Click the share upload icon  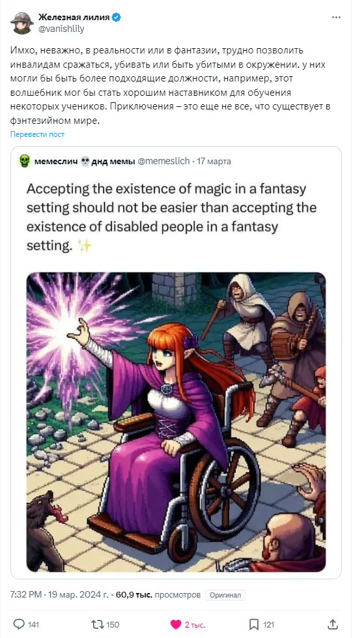point(333,624)
